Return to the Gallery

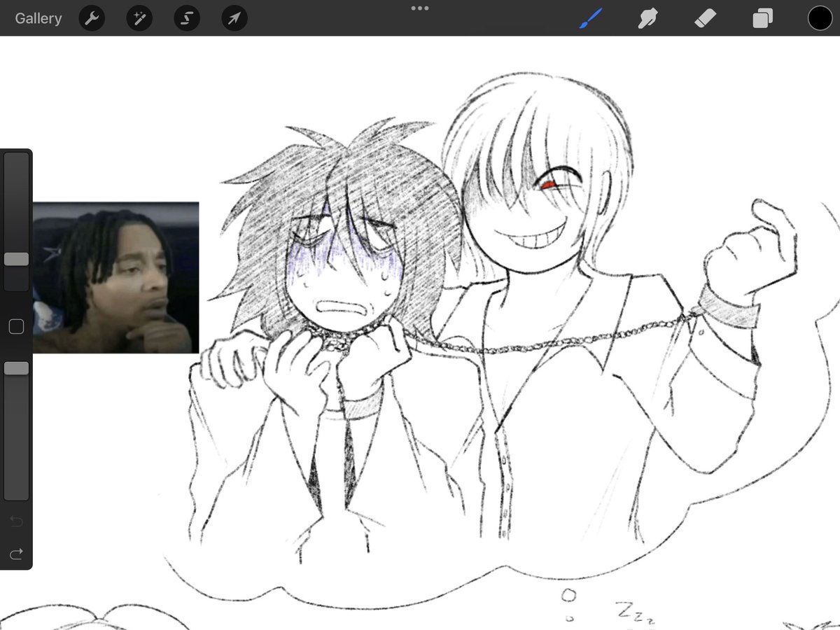tap(38, 18)
